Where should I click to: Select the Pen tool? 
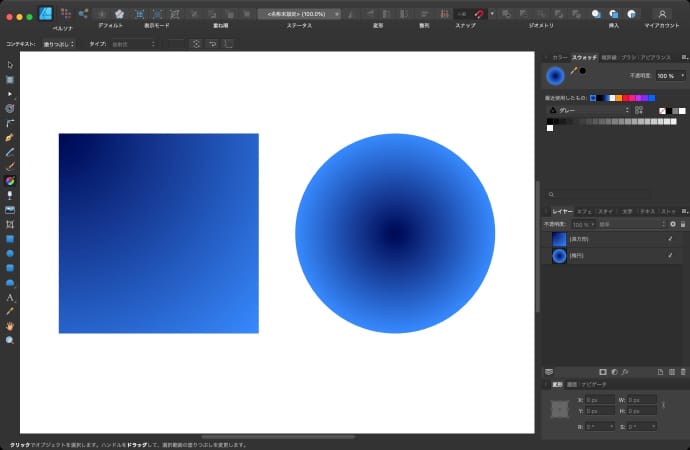click(x=10, y=137)
